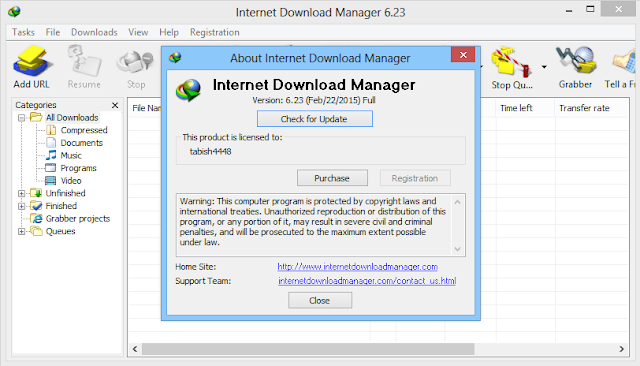Click the Unfinished folder icon
This screenshot has width=640, height=366.
coord(36,193)
